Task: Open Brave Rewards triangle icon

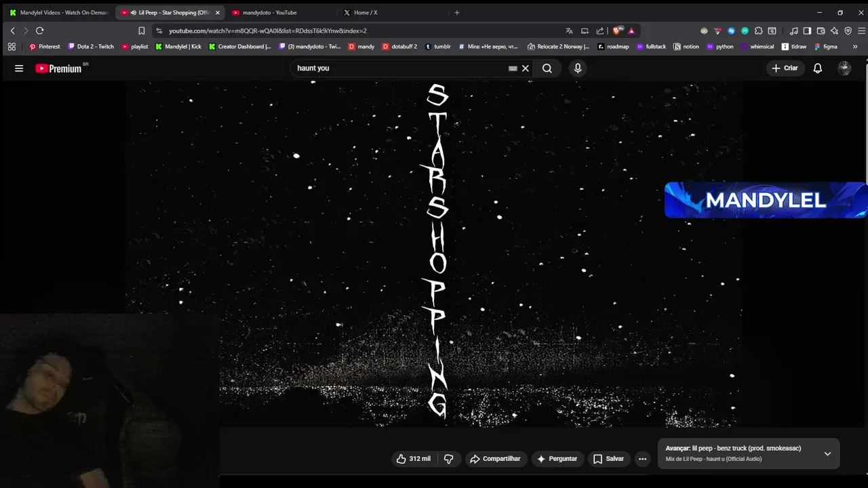Action: tap(631, 30)
